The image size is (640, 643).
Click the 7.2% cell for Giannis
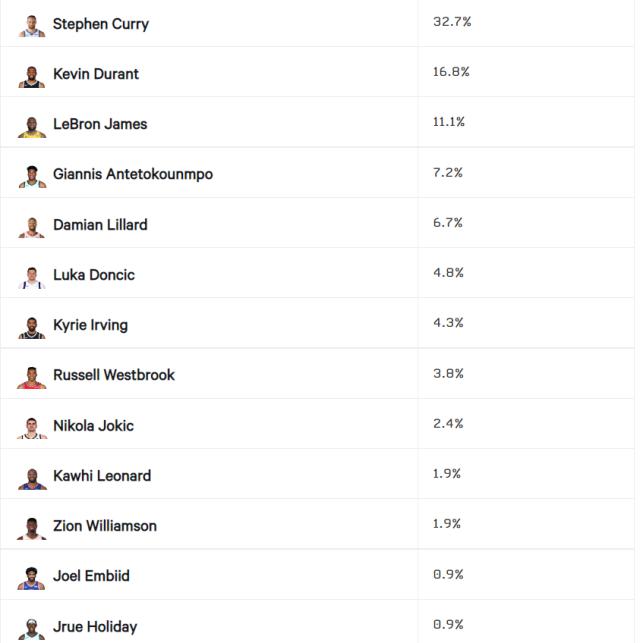(448, 172)
